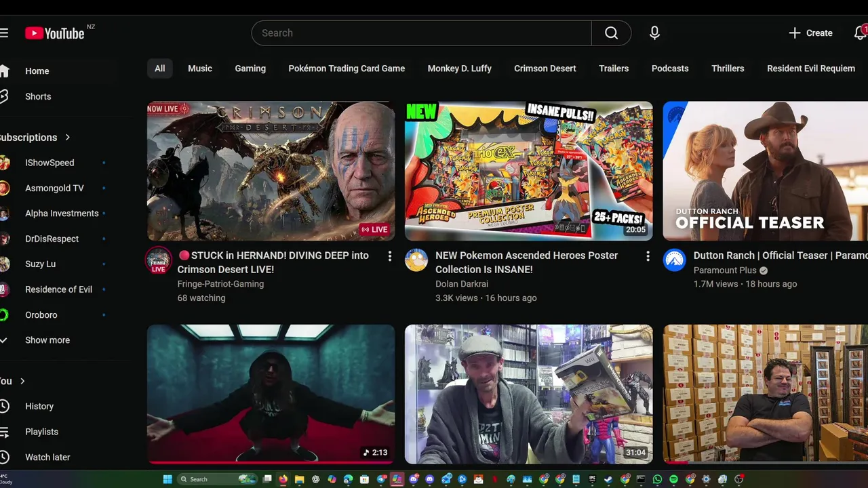Select the All filter chip
The image size is (868, 488).
(159, 68)
